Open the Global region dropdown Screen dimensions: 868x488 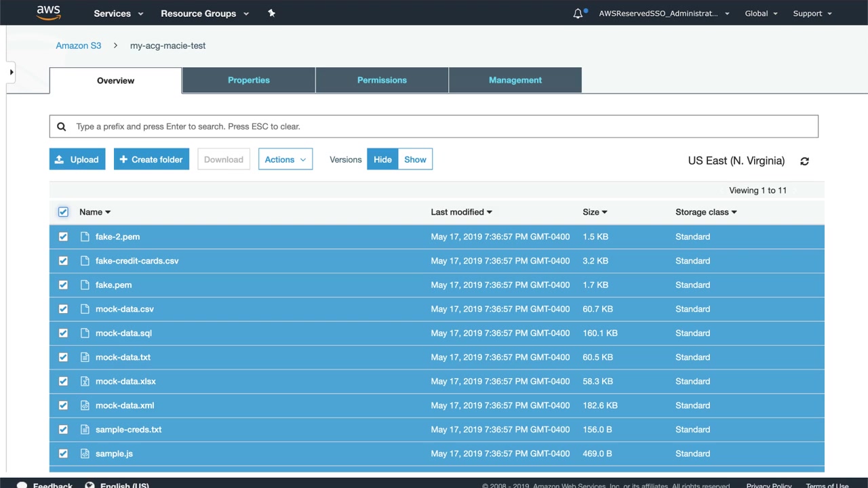click(761, 14)
